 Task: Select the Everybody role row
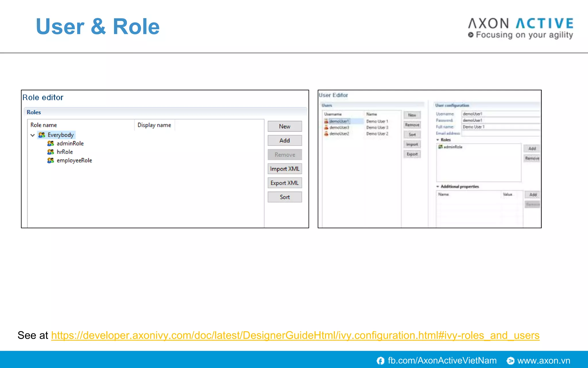point(56,135)
